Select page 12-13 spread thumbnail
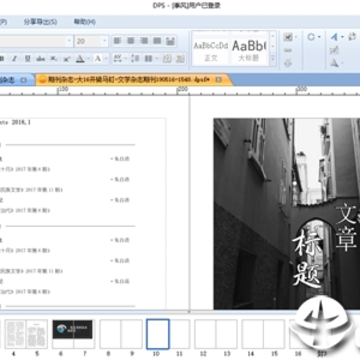360x360 pixels. (216, 334)
